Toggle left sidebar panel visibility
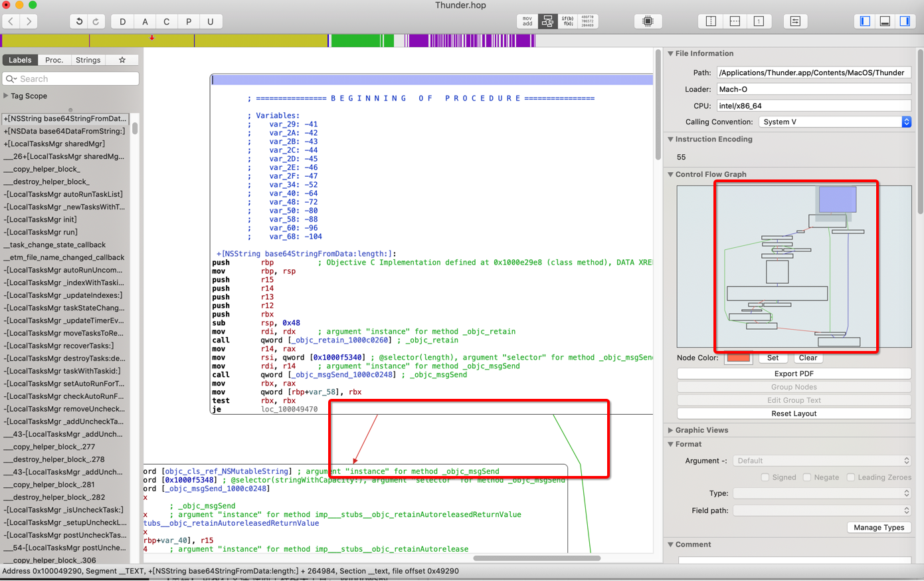 (865, 21)
